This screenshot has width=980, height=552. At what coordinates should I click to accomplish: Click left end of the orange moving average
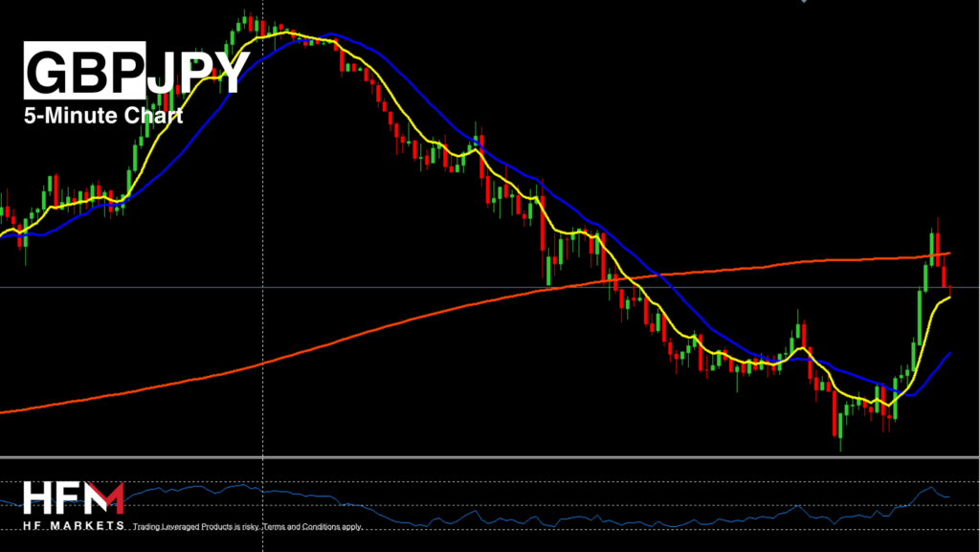(4, 411)
